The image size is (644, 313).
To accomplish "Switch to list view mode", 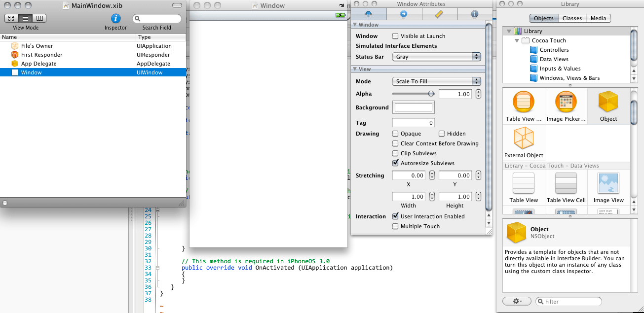I will click(x=26, y=18).
